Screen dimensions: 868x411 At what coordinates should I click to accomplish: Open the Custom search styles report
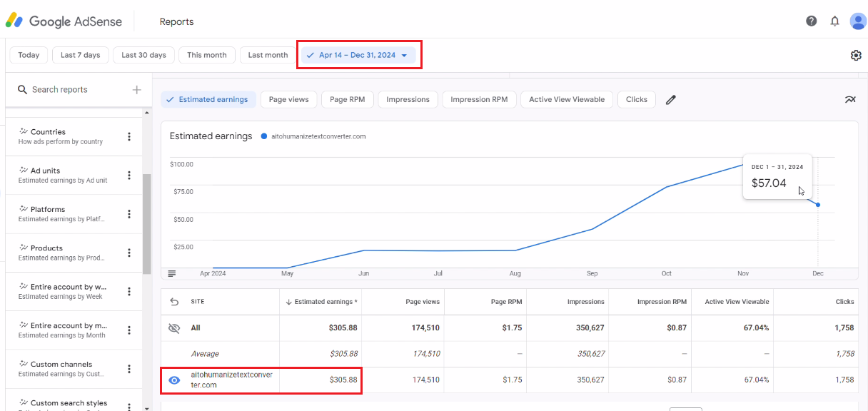click(x=64, y=403)
